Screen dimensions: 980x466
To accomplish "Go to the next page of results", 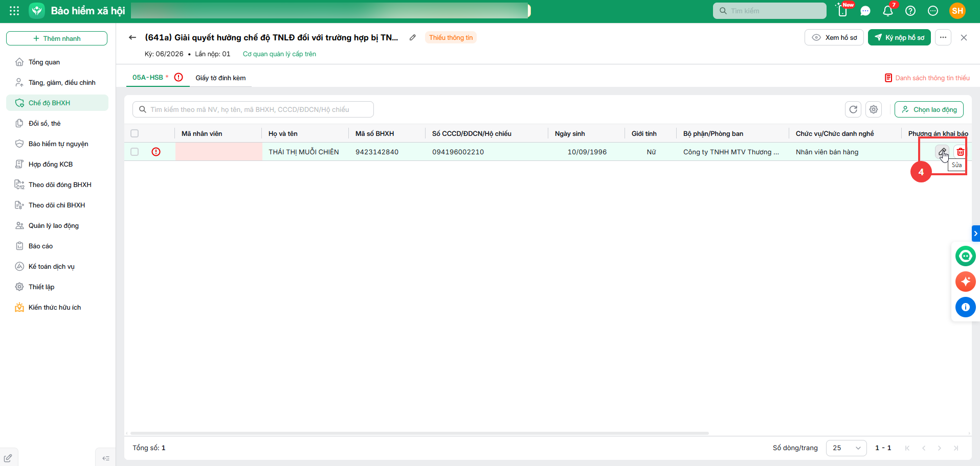I will (x=940, y=448).
